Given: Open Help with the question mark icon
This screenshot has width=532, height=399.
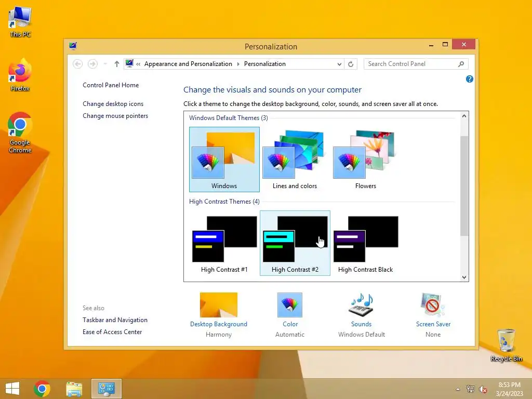Looking at the screenshot, I should tap(470, 79).
